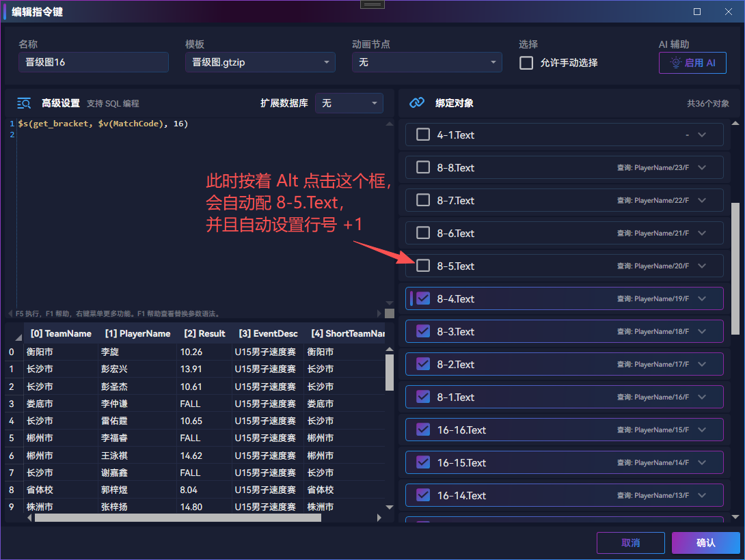Check the 8-6.Text object checkbox

pyautogui.click(x=423, y=233)
